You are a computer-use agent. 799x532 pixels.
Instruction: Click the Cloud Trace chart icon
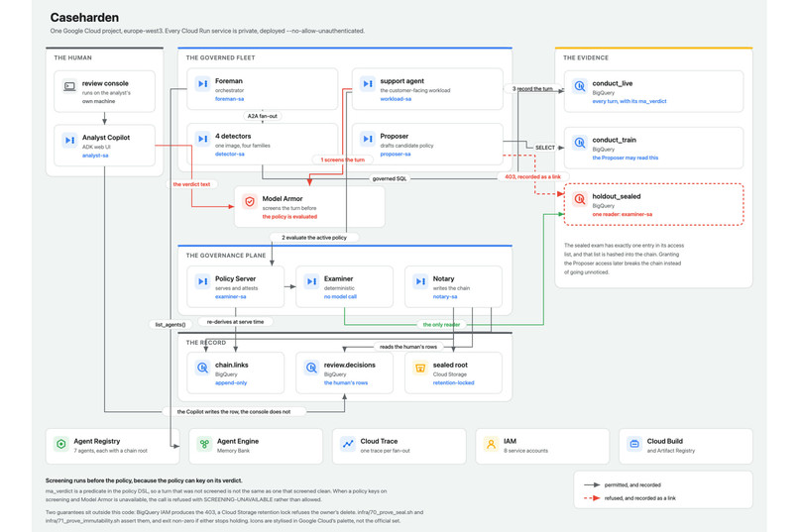[348, 444]
